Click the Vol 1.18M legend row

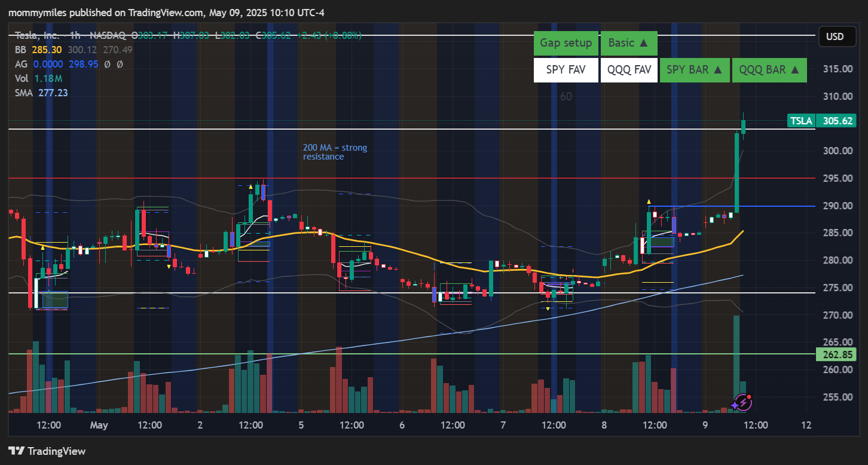pyautogui.click(x=39, y=78)
